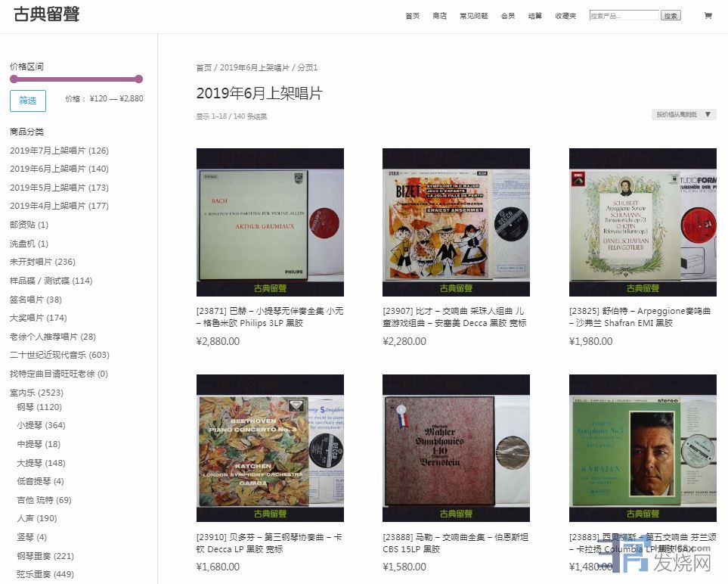Click the 商店 menu item
The width and height of the screenshot is (728, 584).
439,16
